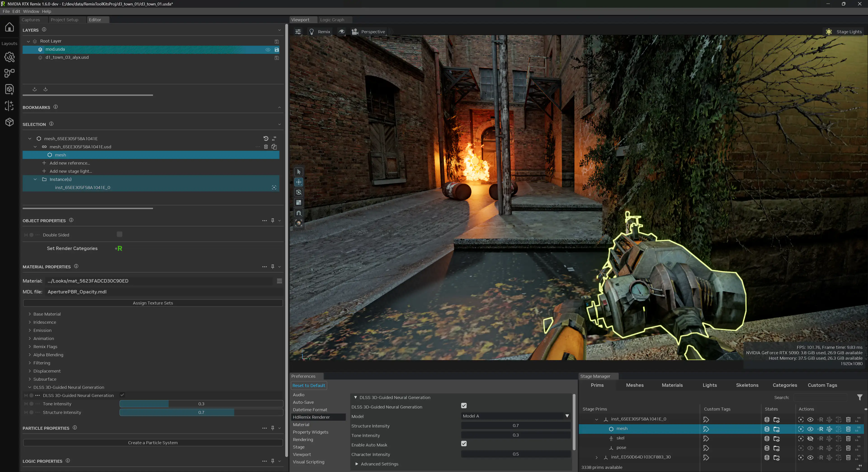868x472 pixels.
Task: Click the green +R render categories icon
Action: point(119,248)
